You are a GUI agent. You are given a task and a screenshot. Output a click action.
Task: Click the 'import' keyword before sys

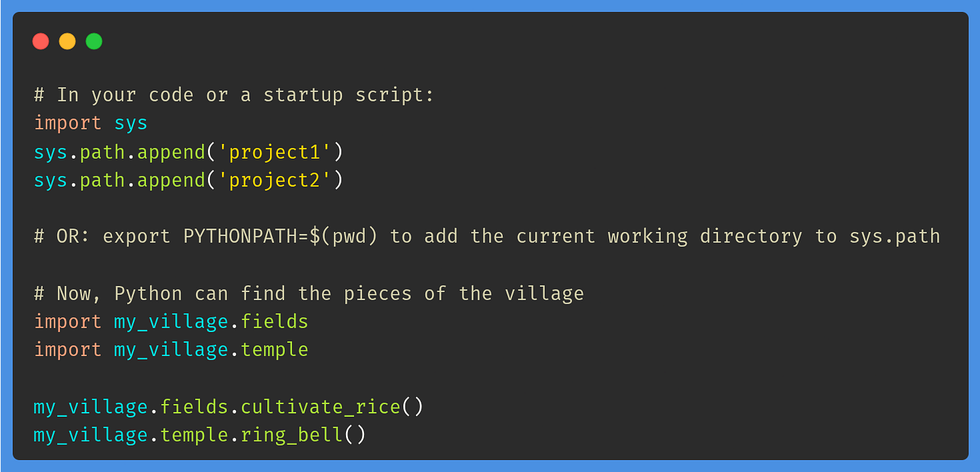pyautogui.click(x=68, y=123)
